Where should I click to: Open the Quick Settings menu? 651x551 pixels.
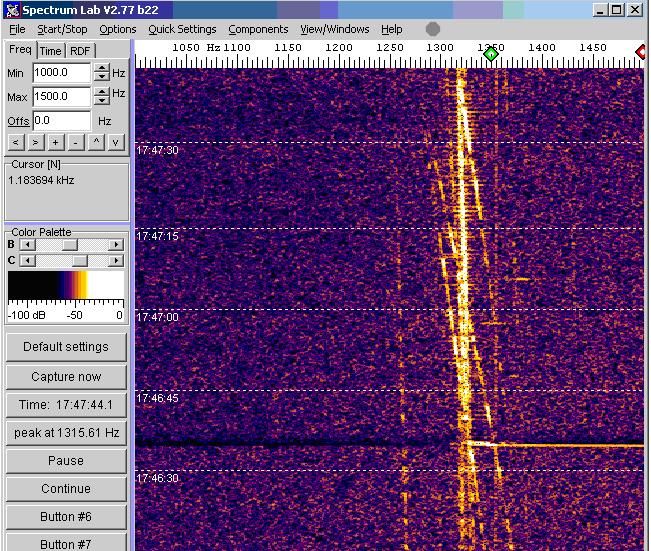[x=182, y=29]
